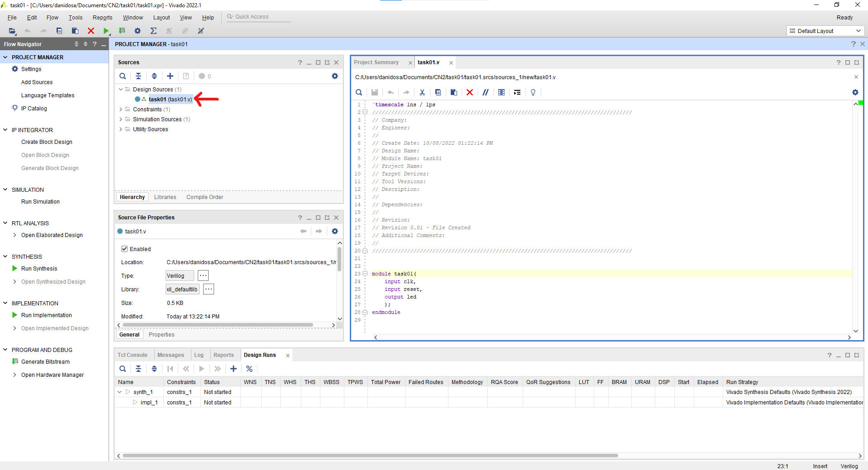Search in the Design Runs panel
The image size is (868, 470).
[123, 369]
